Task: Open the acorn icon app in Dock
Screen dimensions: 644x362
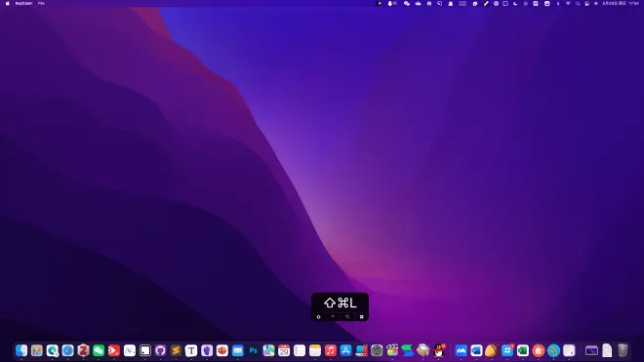Action: [x=492, y=350]
